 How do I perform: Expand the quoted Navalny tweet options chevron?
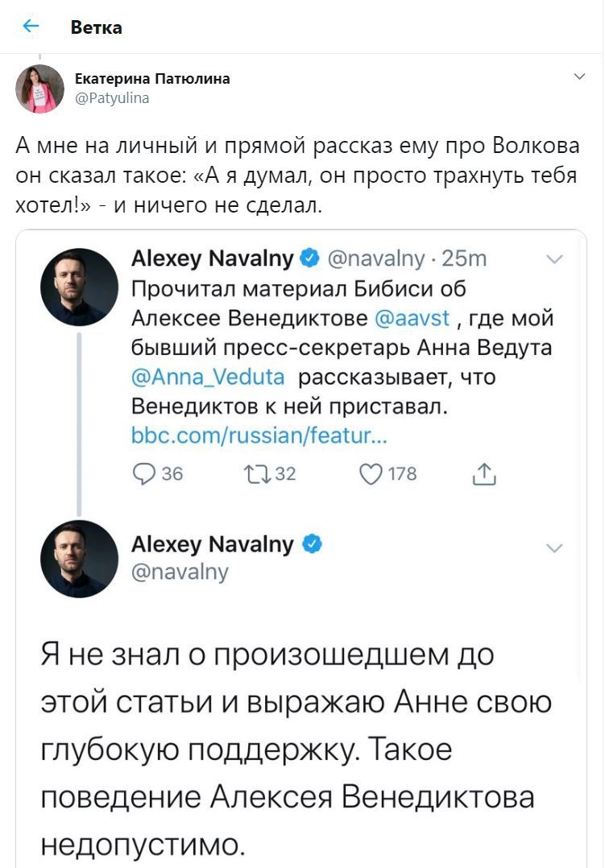point(554,259)
